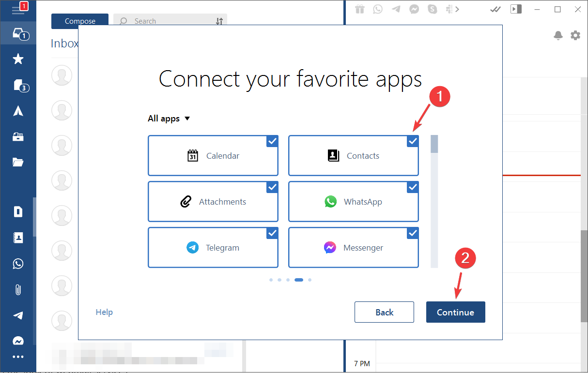588x373 pixels.
Task: Open the Sent folder arrow icon
Action: pos(18,111)
